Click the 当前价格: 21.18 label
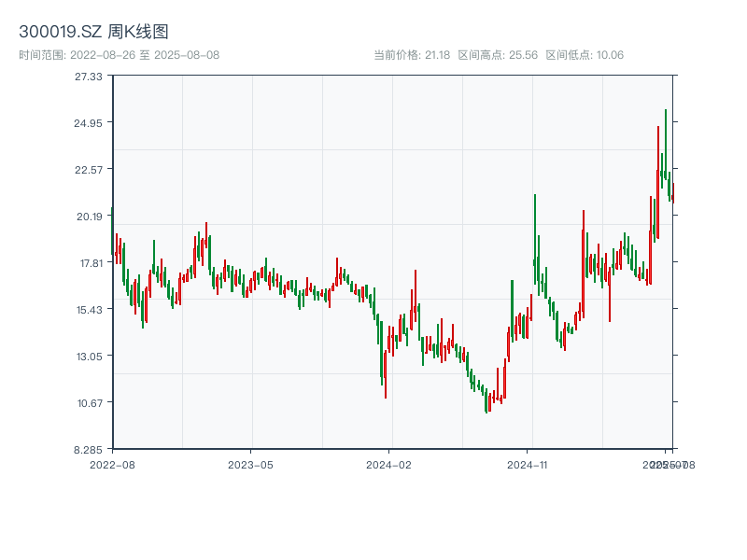Screen dimensions: 747x560 tap(412, 55)
